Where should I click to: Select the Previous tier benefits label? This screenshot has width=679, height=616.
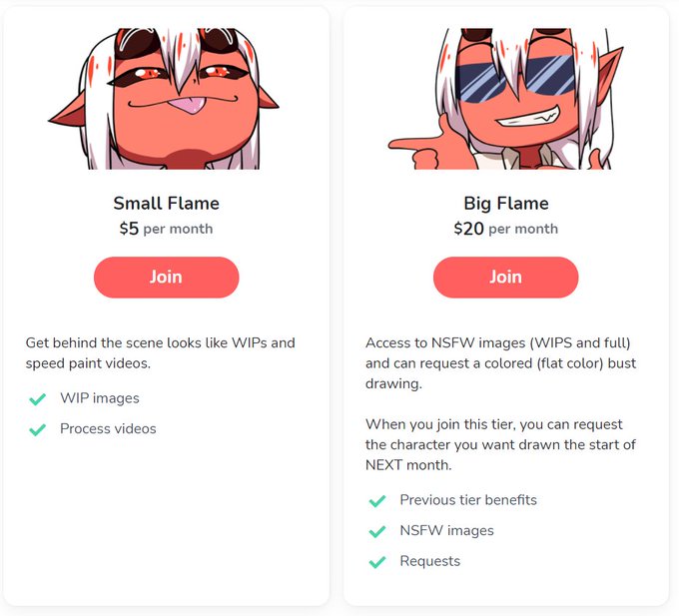468,500
